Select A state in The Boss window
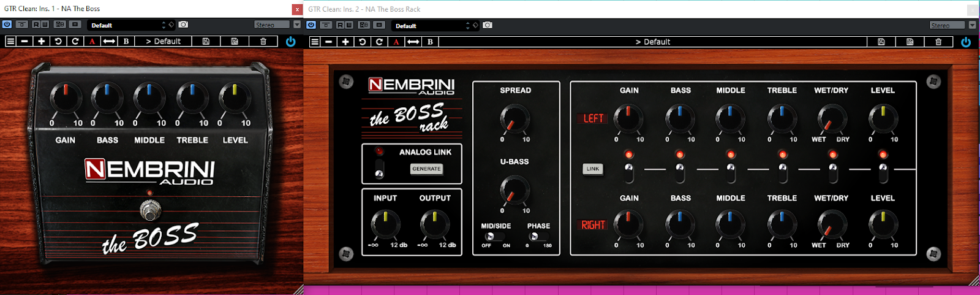The height and width of the screenshot is (295, 980). [x=92, y=41]
